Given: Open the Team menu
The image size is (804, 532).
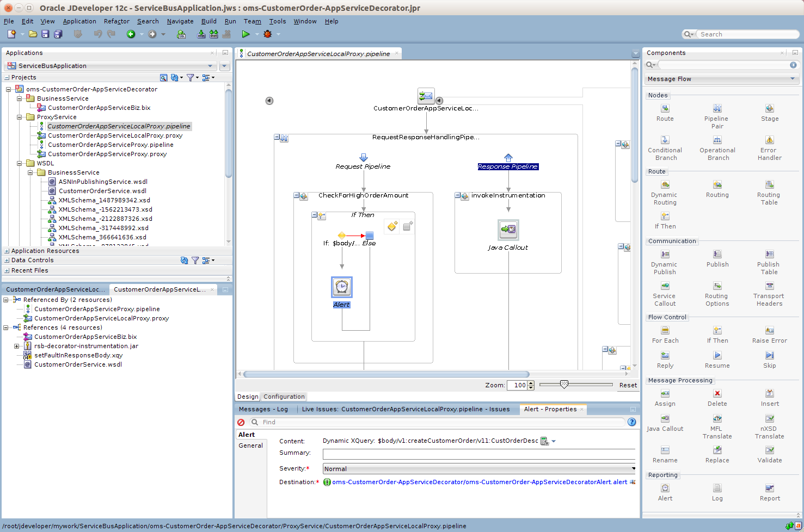Looking at the screenshot, I should [252, 21].
